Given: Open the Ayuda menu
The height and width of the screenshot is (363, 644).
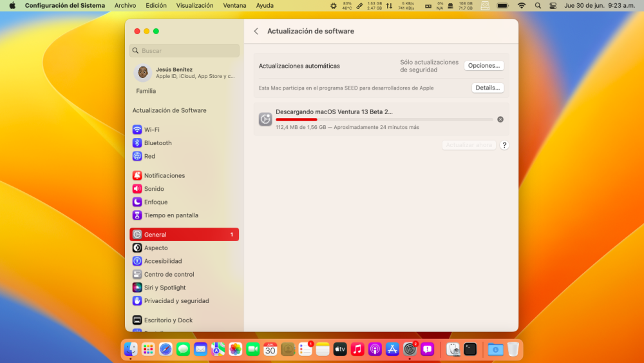Looking at the screenshot, I should click(x=265, y=6).
